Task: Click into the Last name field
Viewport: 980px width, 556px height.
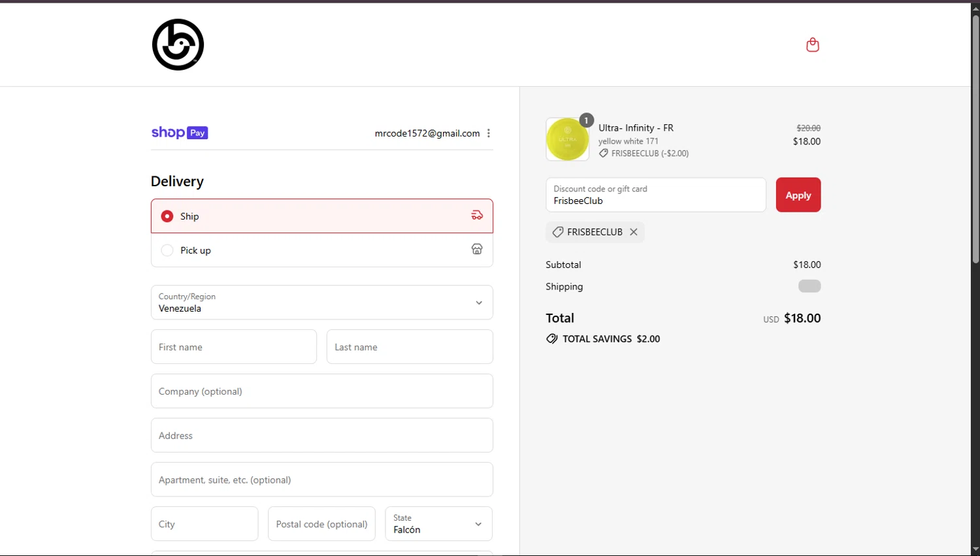Action: coord(410,347)
